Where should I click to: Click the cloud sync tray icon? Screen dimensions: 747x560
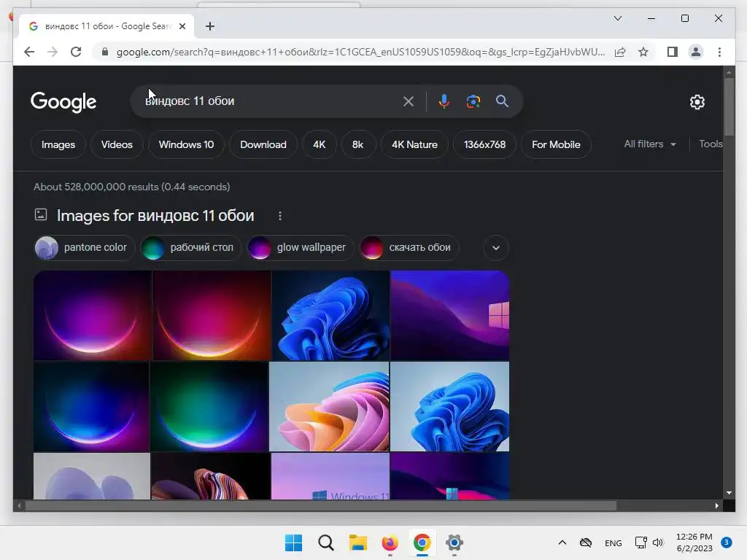(586, 542)
